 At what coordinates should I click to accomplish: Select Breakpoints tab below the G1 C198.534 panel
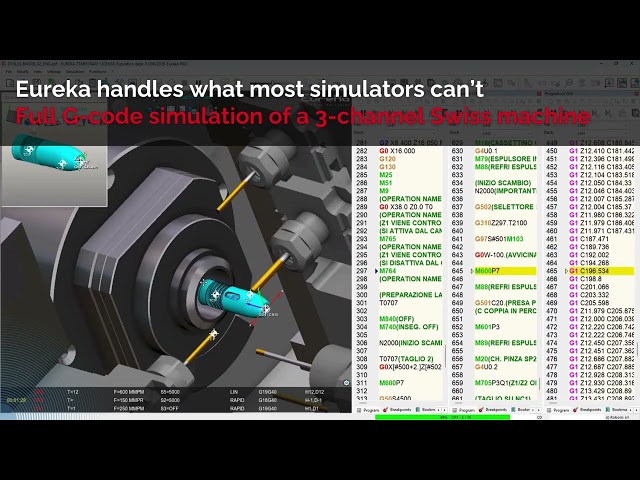(588, 410)
